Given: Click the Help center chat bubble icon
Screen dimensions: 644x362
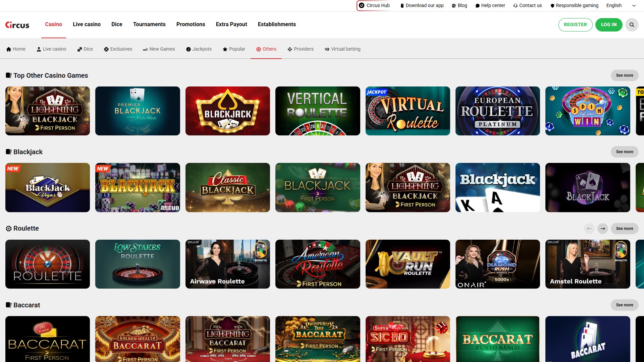Looking at the screenshot, I should [478, 6].
